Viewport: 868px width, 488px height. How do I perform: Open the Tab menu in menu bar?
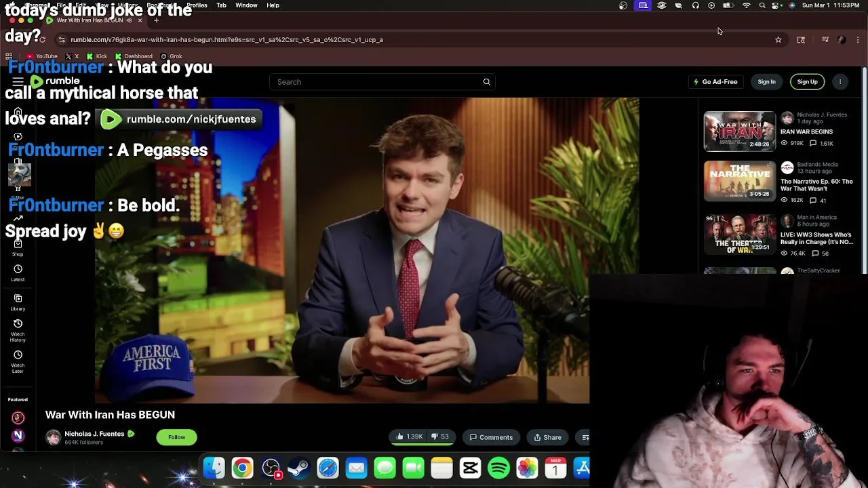[x=221, y=5]
